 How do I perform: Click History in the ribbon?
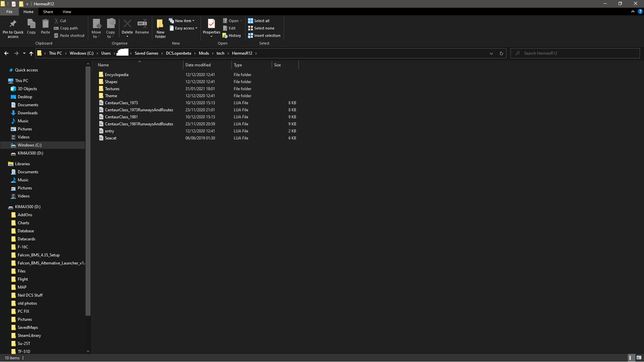[232, 35]
